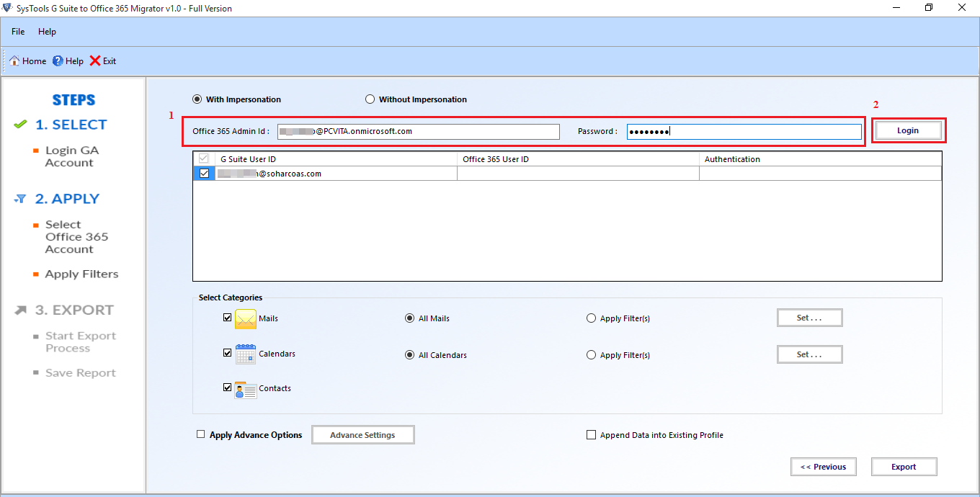This screenshot has width=980, height=497.
Task: Click the Save Report step
Action: (80, 373)
